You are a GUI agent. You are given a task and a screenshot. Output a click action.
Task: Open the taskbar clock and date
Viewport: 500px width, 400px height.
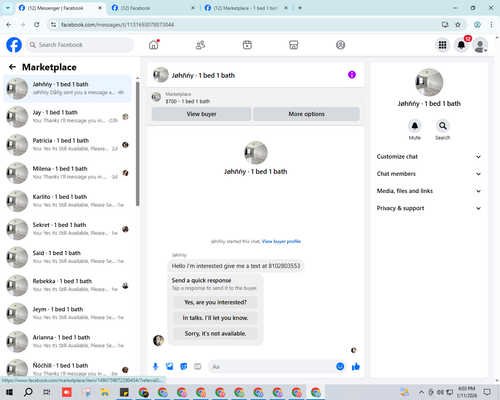(x=467, y=392)
